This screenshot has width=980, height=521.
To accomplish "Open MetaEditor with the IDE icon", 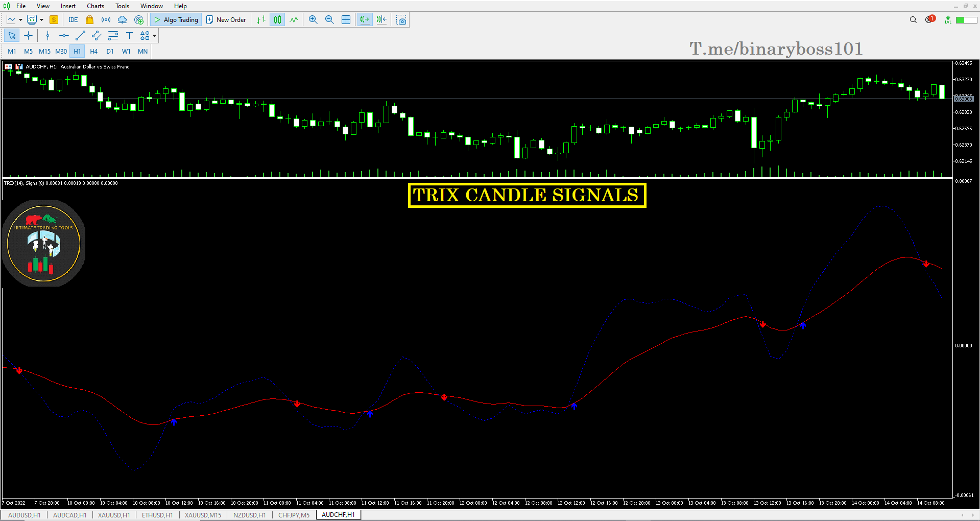I will tap(73, 19).
